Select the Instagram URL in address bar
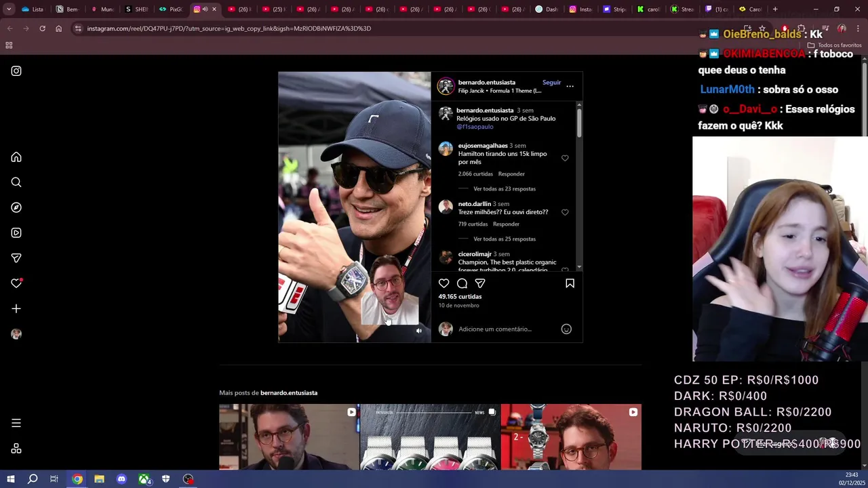Image resolution: width=868 pixels, height=488 pixels. 229,28
